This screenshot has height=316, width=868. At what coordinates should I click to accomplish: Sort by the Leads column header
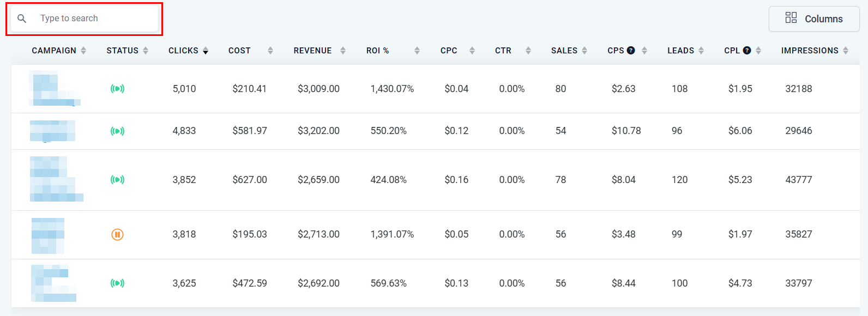(680, 51)
